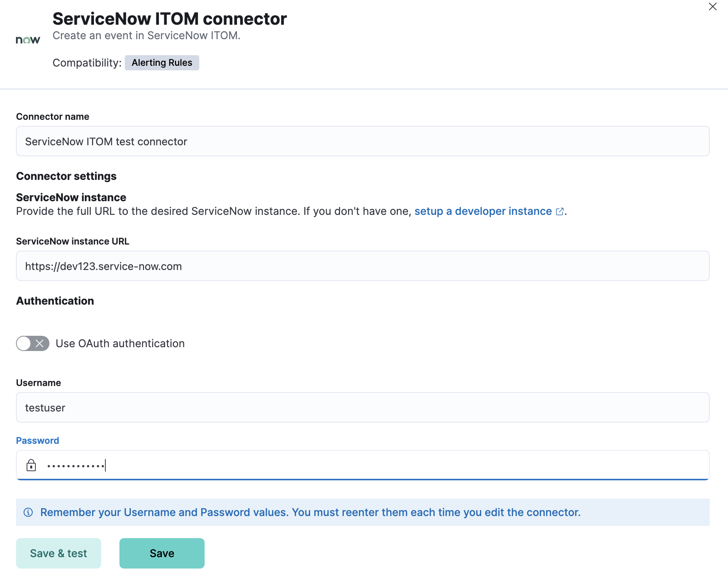
Task: Click the ServiceNow ITOM connector title
Action: (x=169, y=18)
